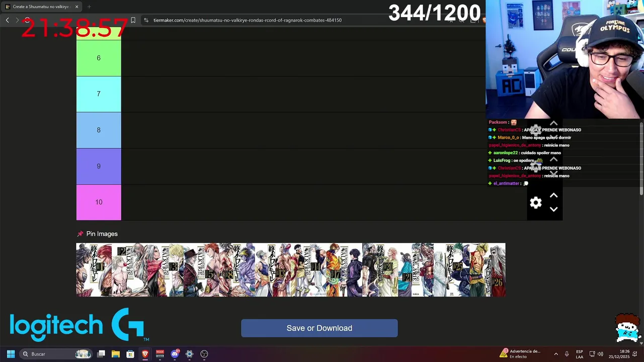Close the Create a Shuumatsu tab
The image size is (644, 362).
(x=76, y=7)
